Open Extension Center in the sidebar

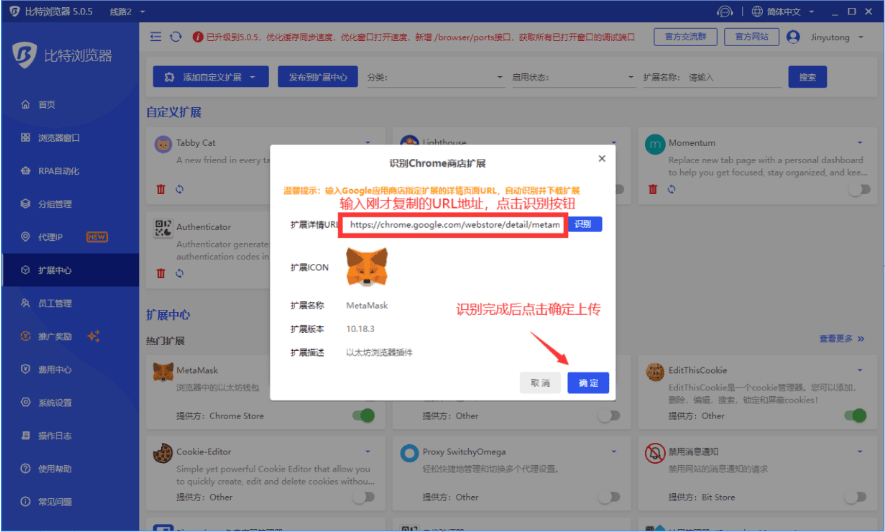click(70, 270)
